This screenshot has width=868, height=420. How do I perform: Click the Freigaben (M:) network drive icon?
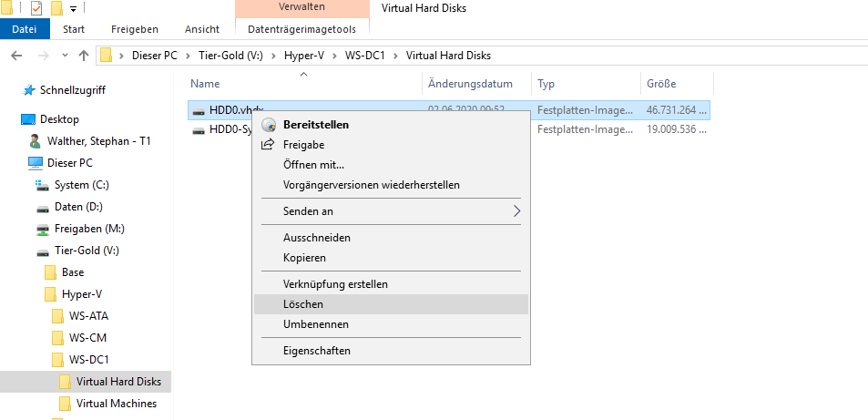(43, 229)
